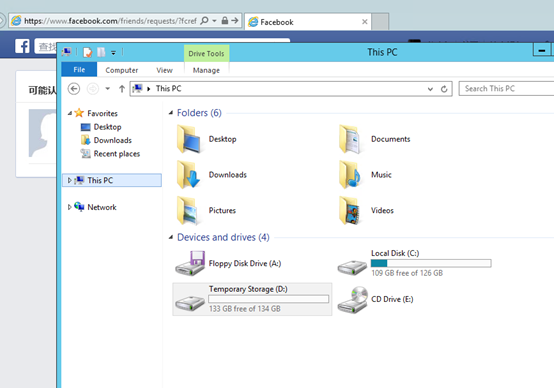Viewport: 554px width, 388px height.
Task: Open the Documents folder icon
Action: [351, 139]
